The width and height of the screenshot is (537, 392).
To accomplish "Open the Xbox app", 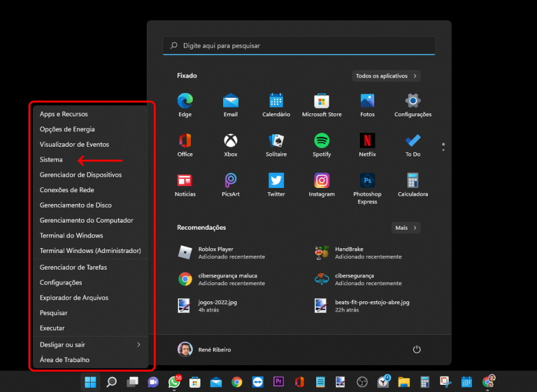I will click(230, 145).
